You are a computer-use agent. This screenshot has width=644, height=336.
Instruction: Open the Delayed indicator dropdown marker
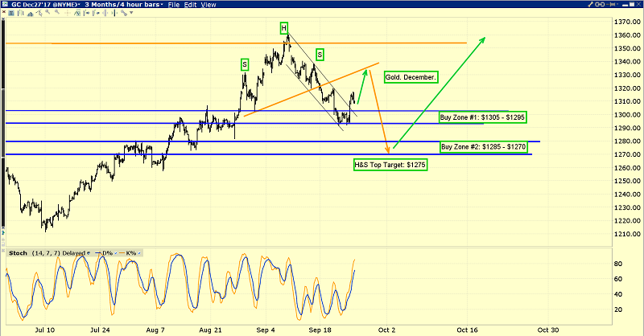[x=89, y=253]
